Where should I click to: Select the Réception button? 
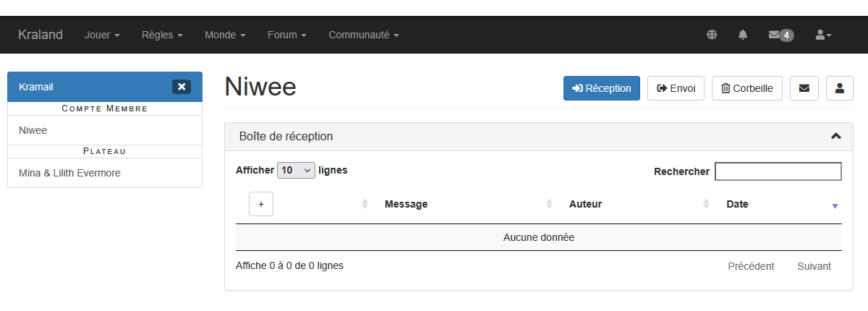pyautogui.click(x=601, y=88)
